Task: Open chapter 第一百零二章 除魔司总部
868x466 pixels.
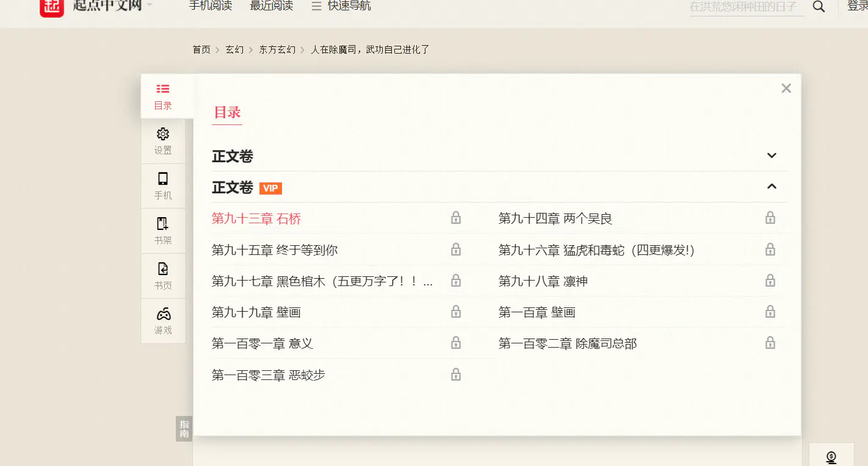Action: (568, 343)
